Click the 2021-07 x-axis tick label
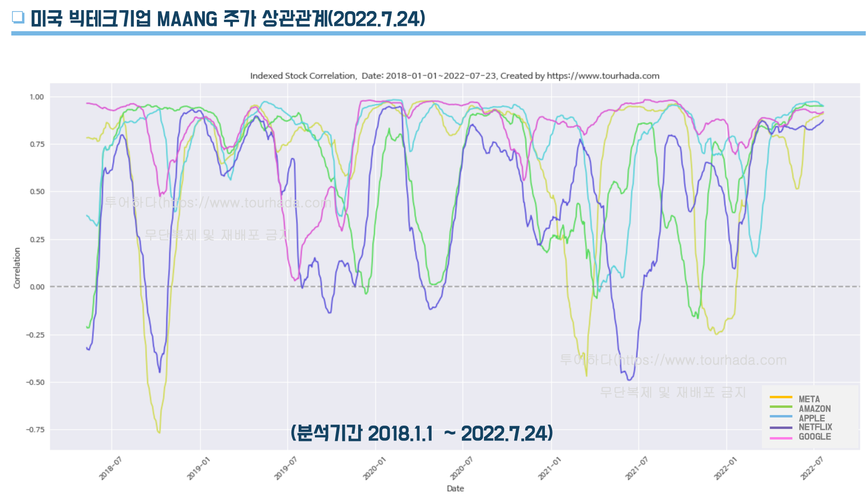868x499 pixels. click(x=636, y=468)
